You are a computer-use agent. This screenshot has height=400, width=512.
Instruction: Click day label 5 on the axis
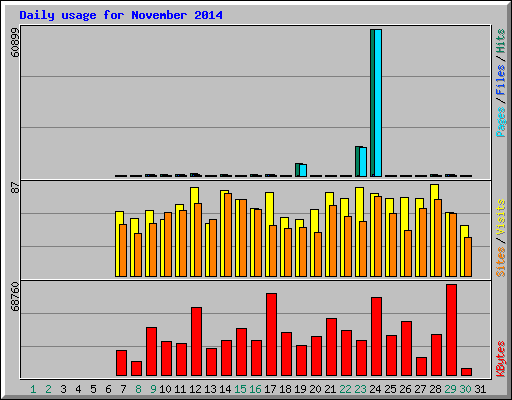[93, 389]
